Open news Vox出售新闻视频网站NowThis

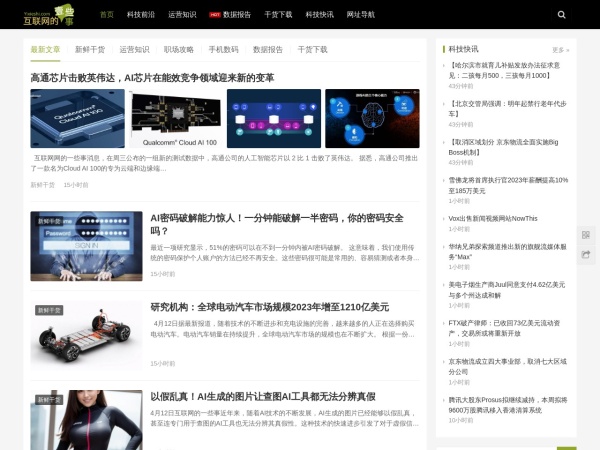pyautogui.click(x=493, y=218)
